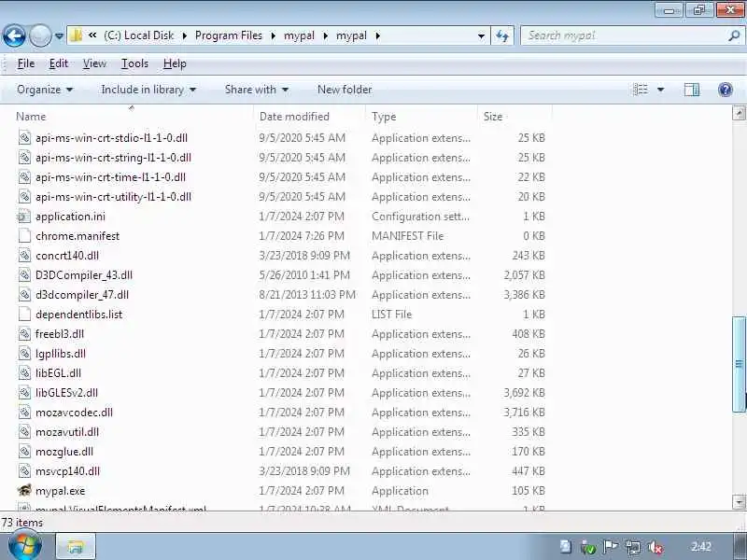The height and width of the screenshot is (560, 747).
Task: Open the View menu
Action: pyautogui.click(x=94, y=63)
